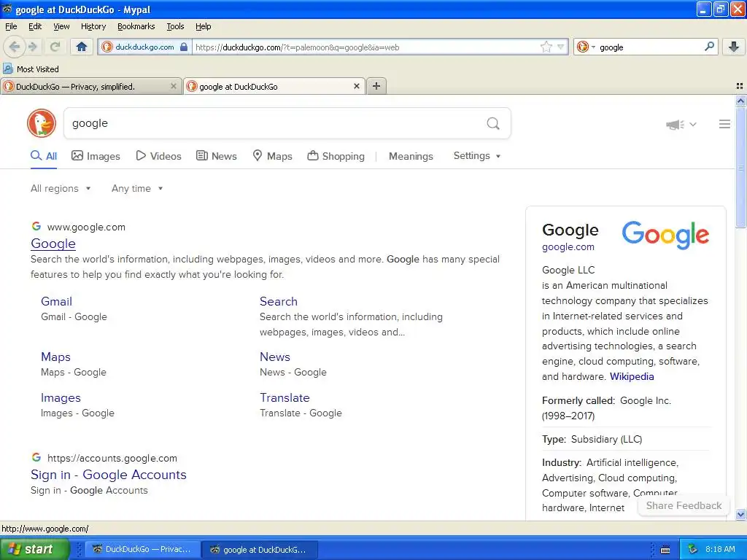
Task: Open the Translate sitelink
Action: click(x=285, y=397)
